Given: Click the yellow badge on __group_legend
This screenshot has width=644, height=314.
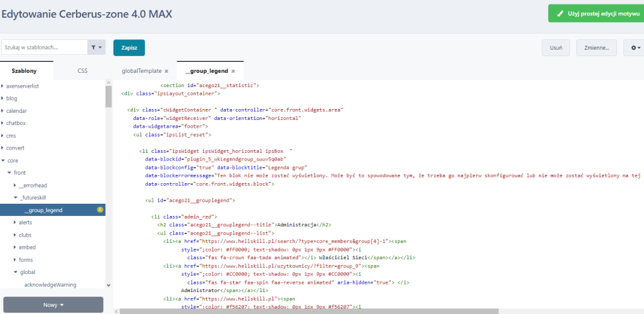Looking at the screenshot, I should click(x=100, y=210).
